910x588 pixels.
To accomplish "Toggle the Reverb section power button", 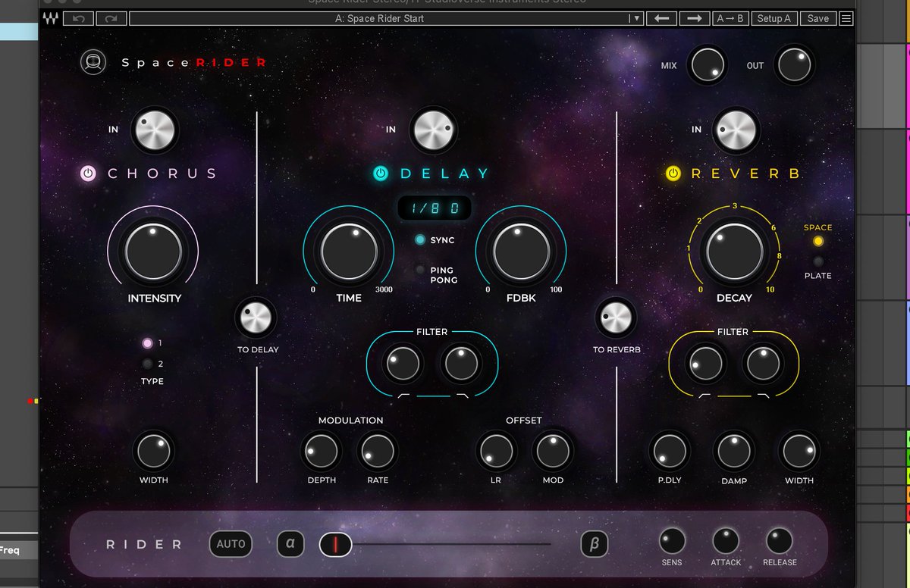I will pos(673,174).
